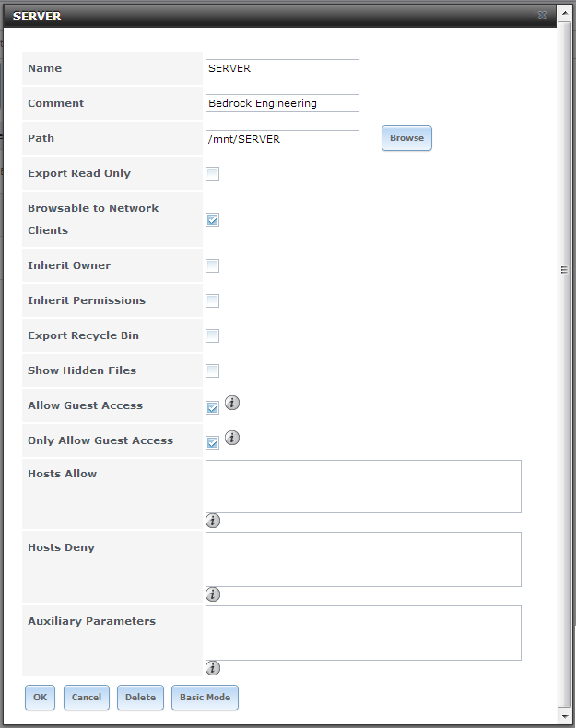
Task: Focus the Name input field
Action: point(282,68)
